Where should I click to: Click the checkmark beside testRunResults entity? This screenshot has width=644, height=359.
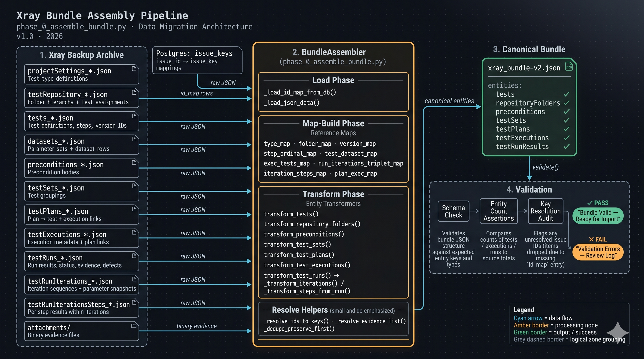tap(567, 146)
